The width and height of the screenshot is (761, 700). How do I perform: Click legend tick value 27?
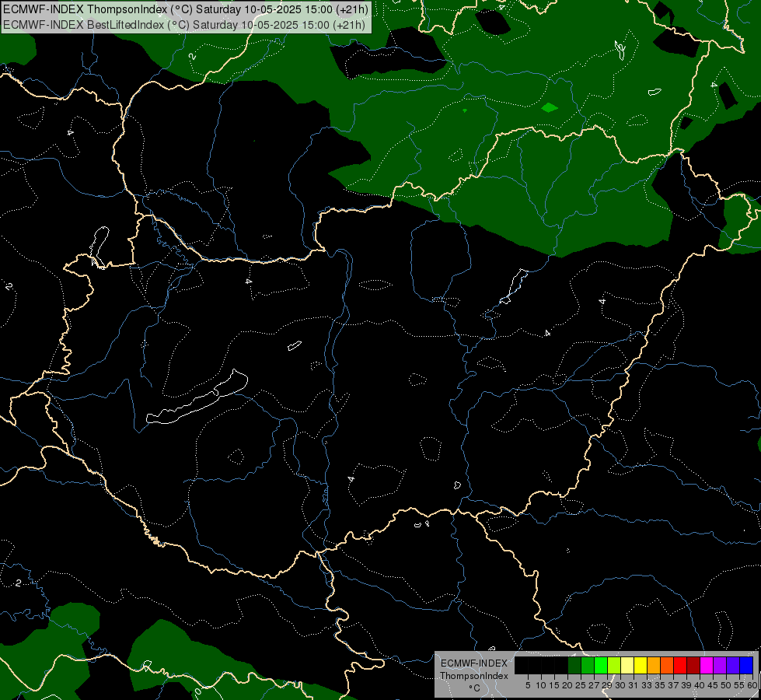click(594, 685)
